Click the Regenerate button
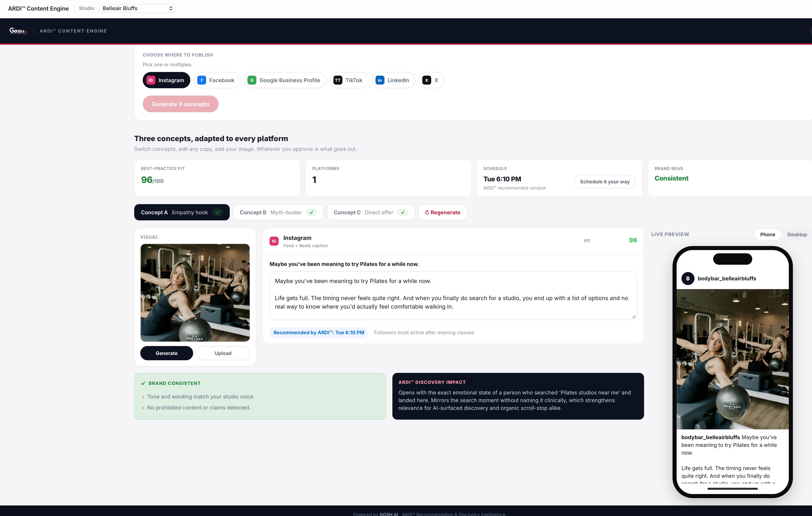 (442, 212)
